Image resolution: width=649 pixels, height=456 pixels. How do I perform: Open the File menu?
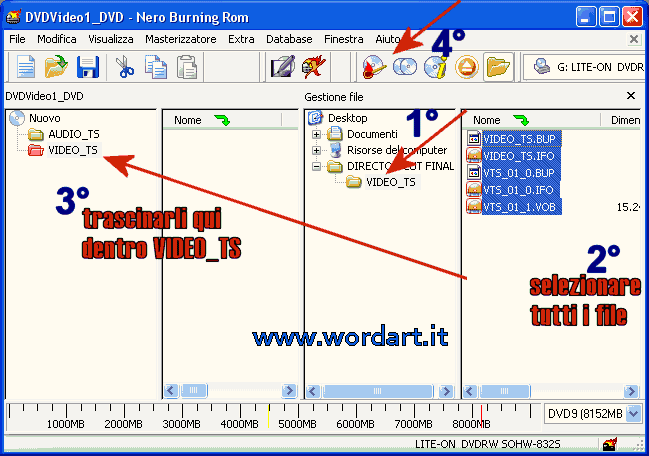click(17, 39)
